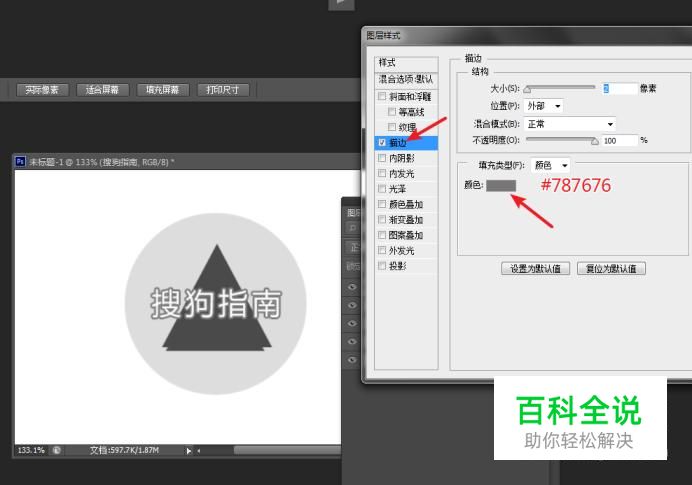Turn on the 渐变叠加 checkbox

(382, 219)
